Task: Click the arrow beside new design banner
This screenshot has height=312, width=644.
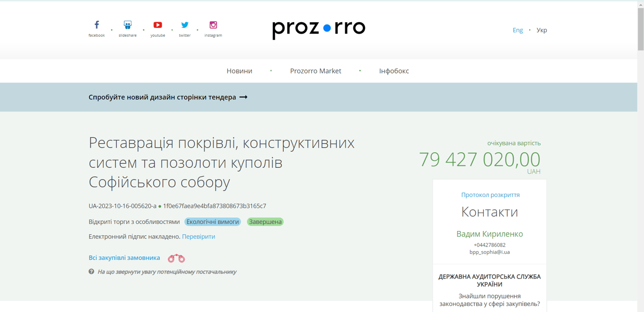Action: click(x=243, y=97)
